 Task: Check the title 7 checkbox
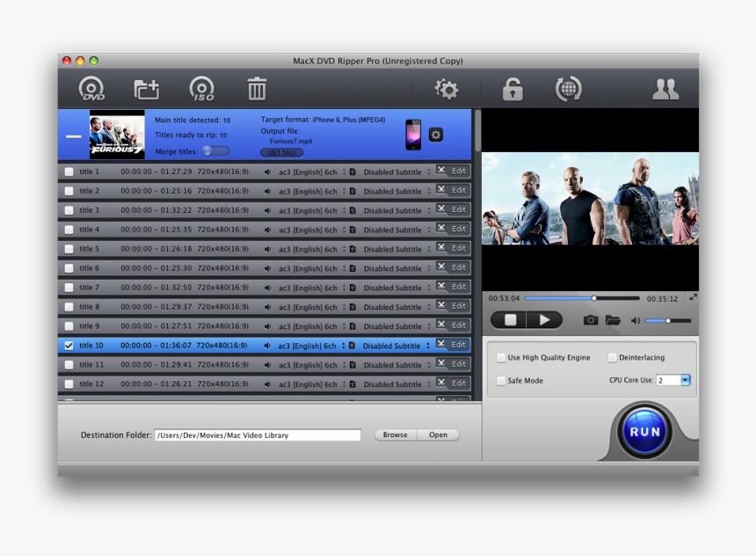coord(69,288)
